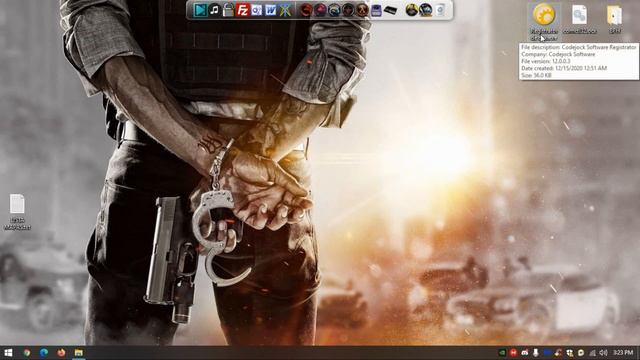Open the music note app in the dock
This screenshot has height=360, width=640.
coord(214,10)
